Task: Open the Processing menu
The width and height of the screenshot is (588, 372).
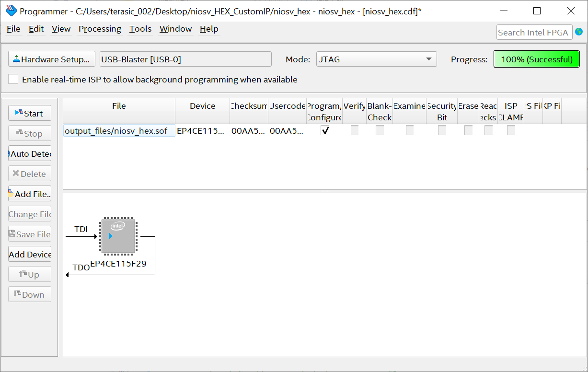Action: coord(100,29)
